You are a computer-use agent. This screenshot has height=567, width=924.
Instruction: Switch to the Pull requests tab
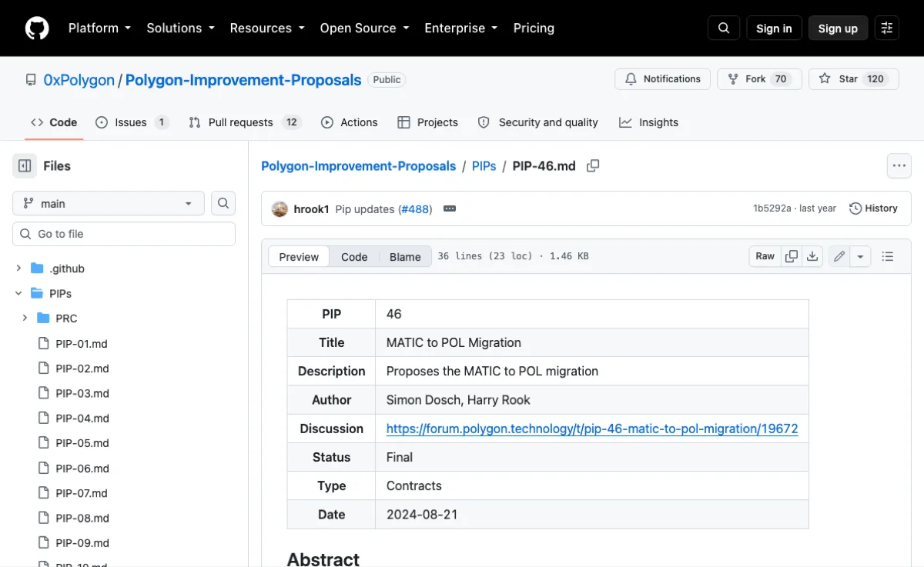coord(245,122)
